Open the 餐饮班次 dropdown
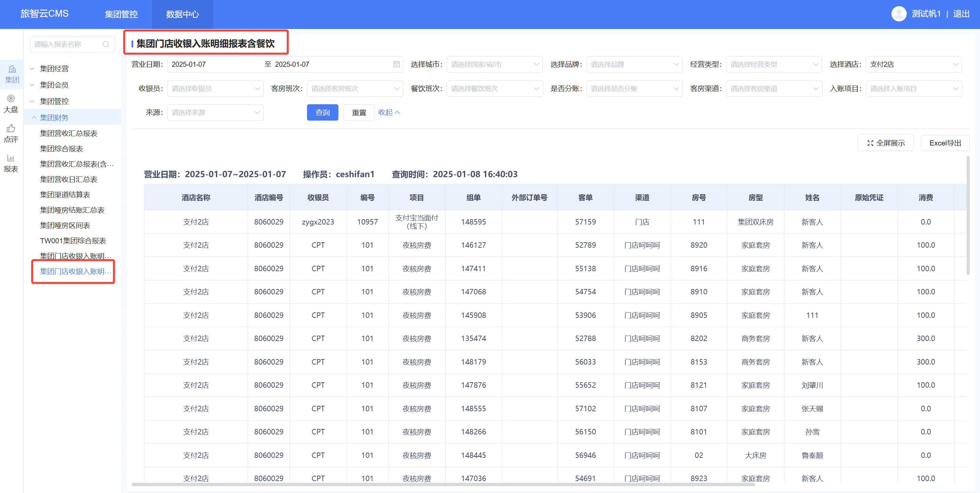The height and width of the screenshot is (493, 980). tap(494, 88)
